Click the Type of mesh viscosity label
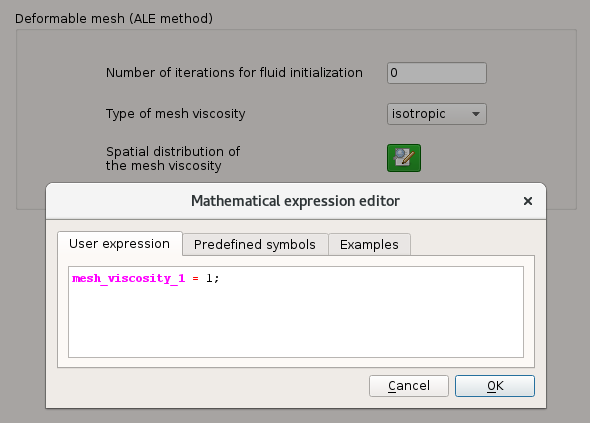Image resolution: width=590 pixels, height=423 pixels. pos(175,114)
